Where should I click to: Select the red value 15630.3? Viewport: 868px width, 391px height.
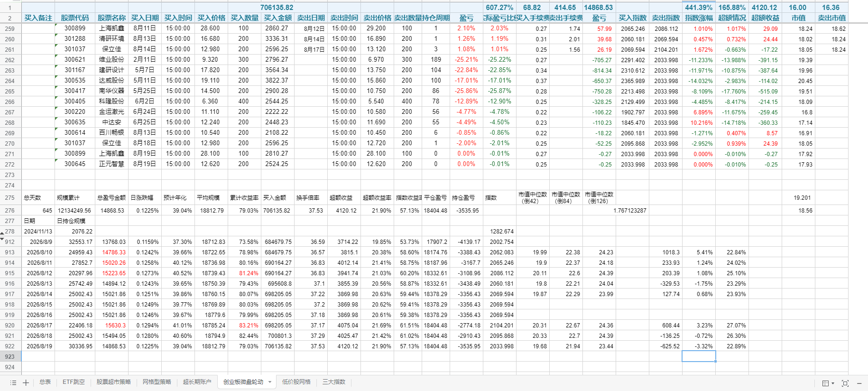pos(112,325)
